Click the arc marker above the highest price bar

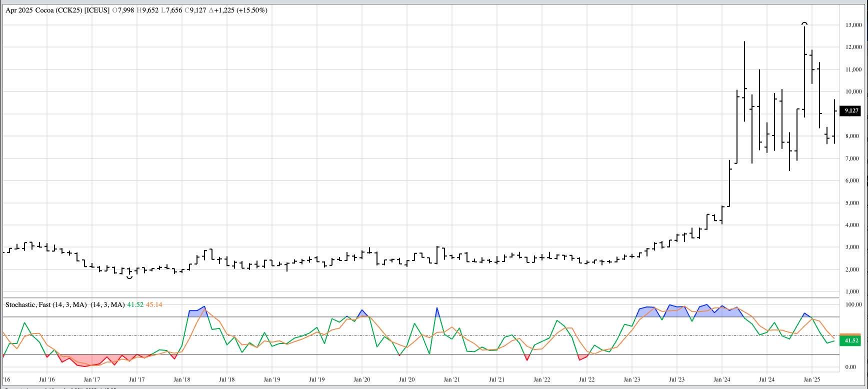pyautogui.click(x=804, y=23)
